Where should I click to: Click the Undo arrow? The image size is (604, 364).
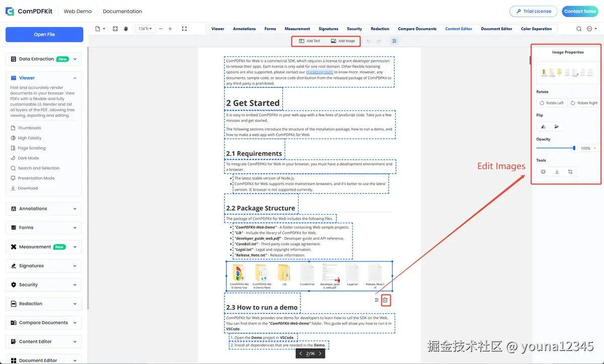[368, 41]
